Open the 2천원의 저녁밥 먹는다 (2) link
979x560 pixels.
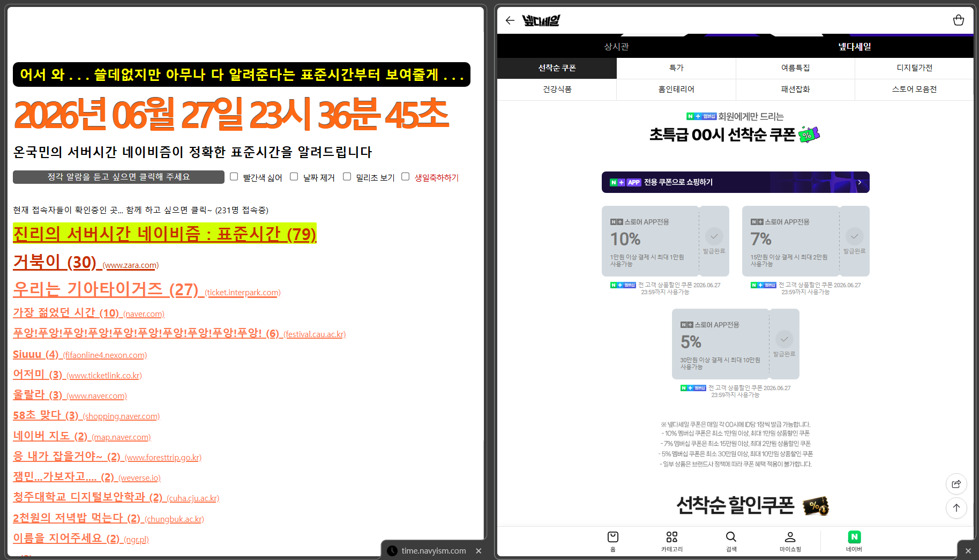point(108,518)
